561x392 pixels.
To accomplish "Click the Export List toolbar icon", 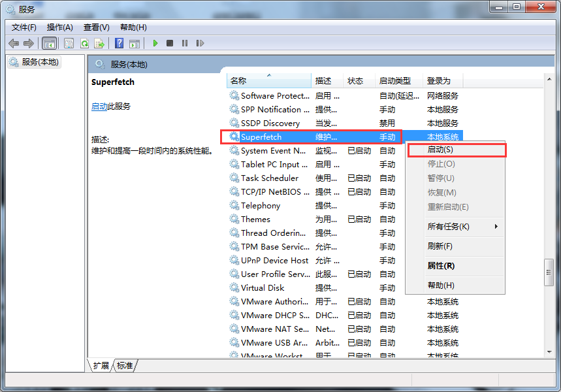I will click(x=99, y=43).
